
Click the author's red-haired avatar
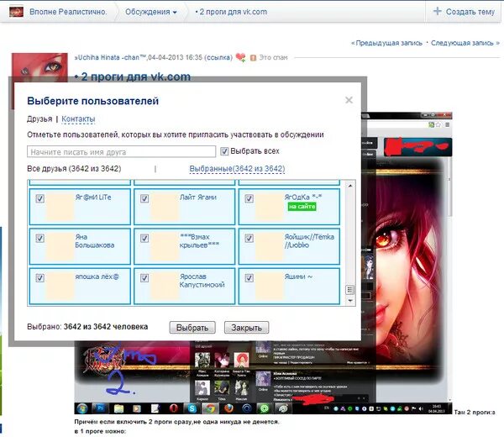click(39, 65)
